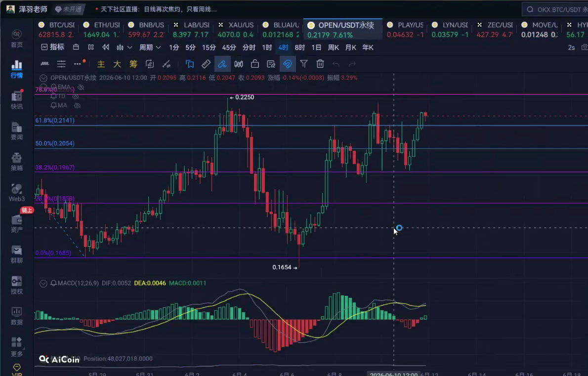The image size is (588, 376).
Task: Toggle the MA alert bell
Action: [x=54, y=105]
